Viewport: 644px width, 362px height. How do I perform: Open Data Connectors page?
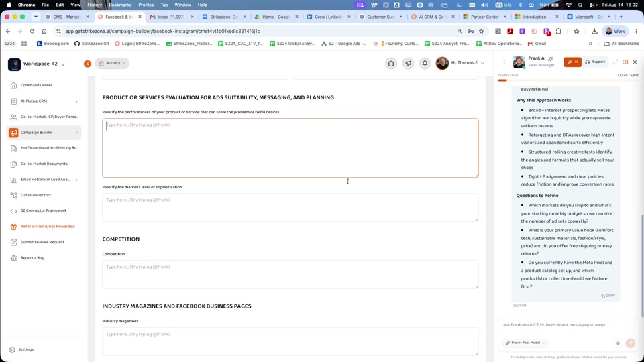(x=36, y=195)
